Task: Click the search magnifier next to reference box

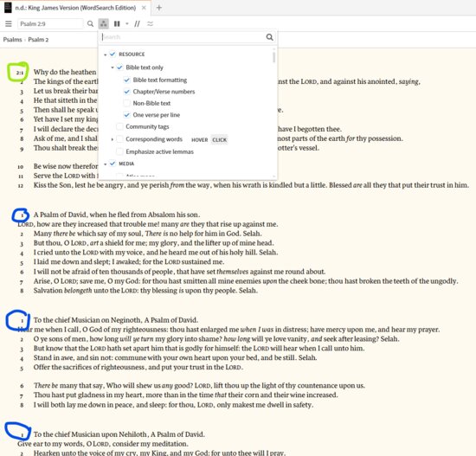Action: point(90,23)
